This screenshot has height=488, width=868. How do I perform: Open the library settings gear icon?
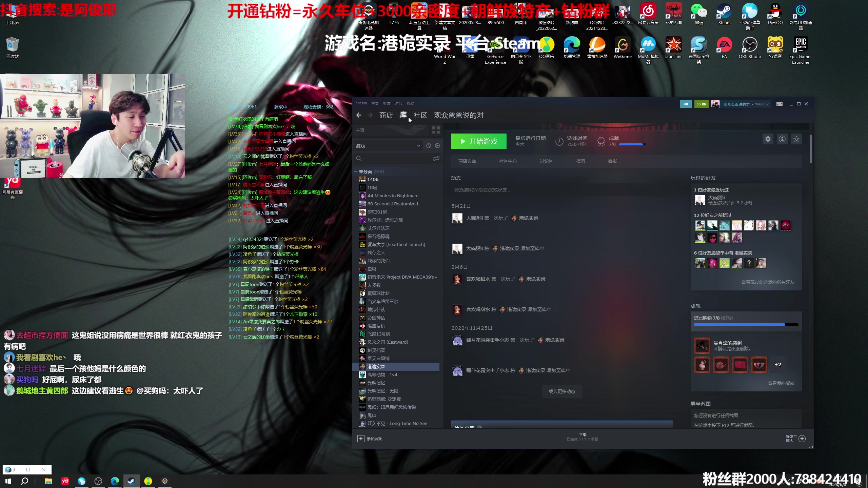click(768, 139)
